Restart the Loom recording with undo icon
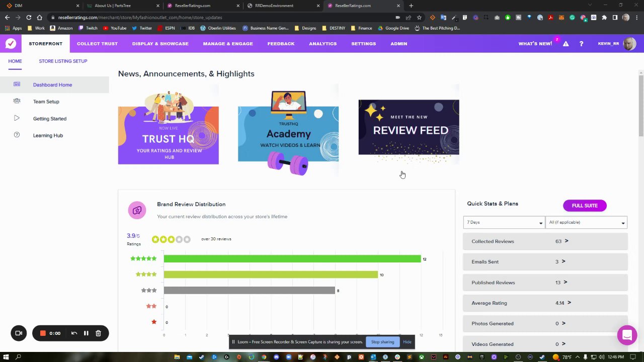 [x=74, y=333]
